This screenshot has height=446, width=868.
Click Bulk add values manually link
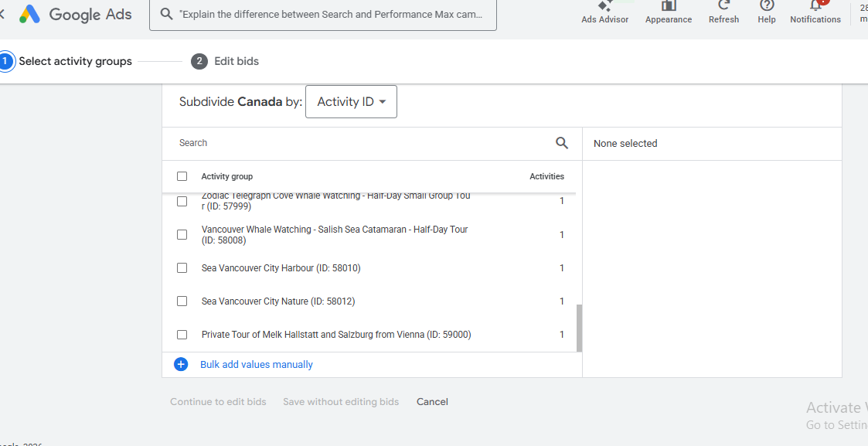[x=257, y=365]
